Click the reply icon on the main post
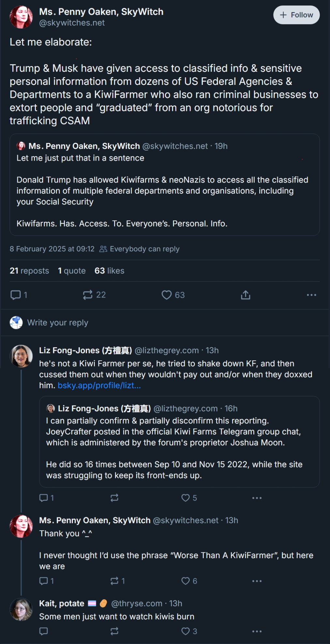The width and height of the screenshot is (330, 644). pos(16,295)
